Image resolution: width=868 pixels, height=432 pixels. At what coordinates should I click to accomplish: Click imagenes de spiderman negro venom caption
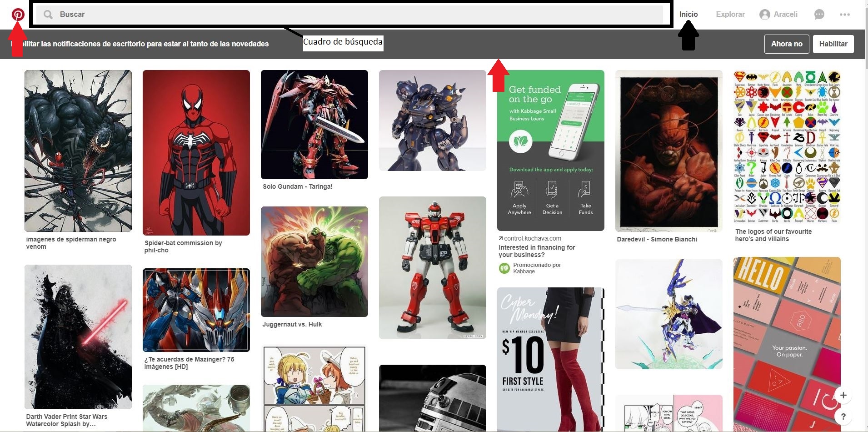(71, 243)
